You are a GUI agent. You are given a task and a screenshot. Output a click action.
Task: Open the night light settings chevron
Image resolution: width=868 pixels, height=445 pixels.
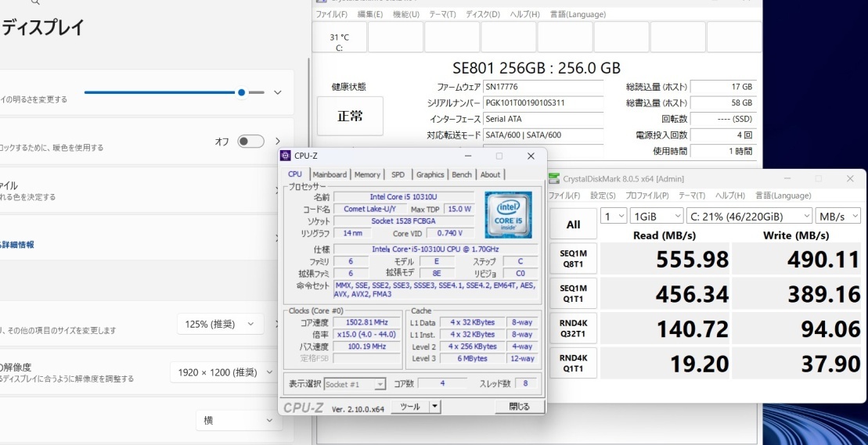[x=278, y=142]
